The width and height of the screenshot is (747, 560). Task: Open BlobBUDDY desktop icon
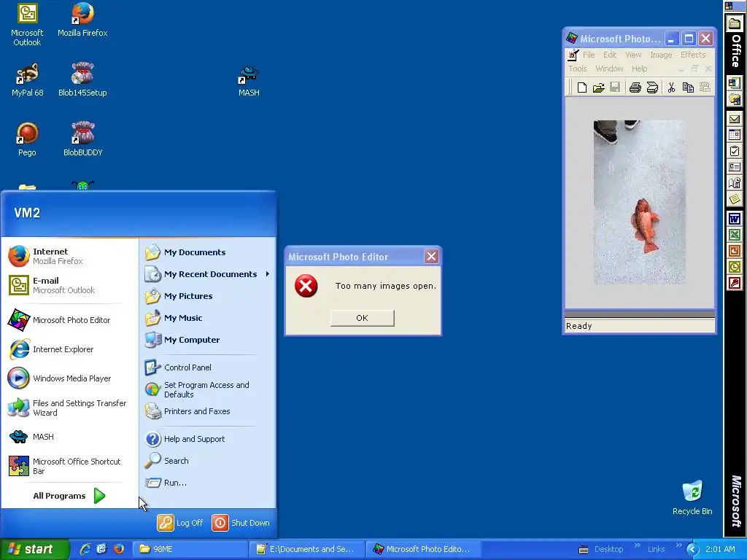click(x=82, y=139)
